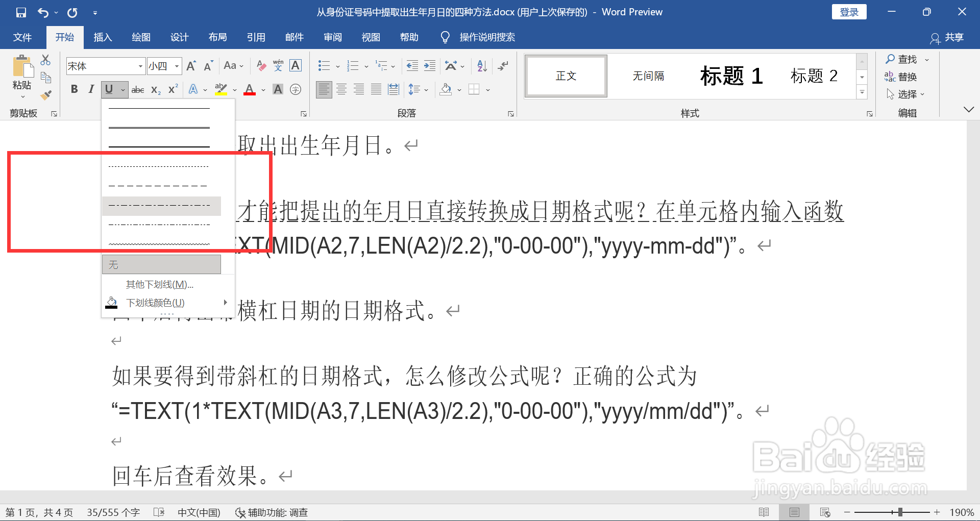The height and width of the screenshot is (521, 980).
Task: Copy selection with copy icon
Action: point(45,78)
